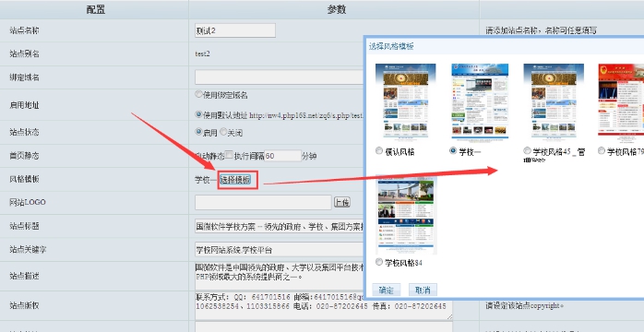The image size is (644, 332).
Task: Select the 学校一 radio option
Action: pyautogui.click(x=453, y=150)
